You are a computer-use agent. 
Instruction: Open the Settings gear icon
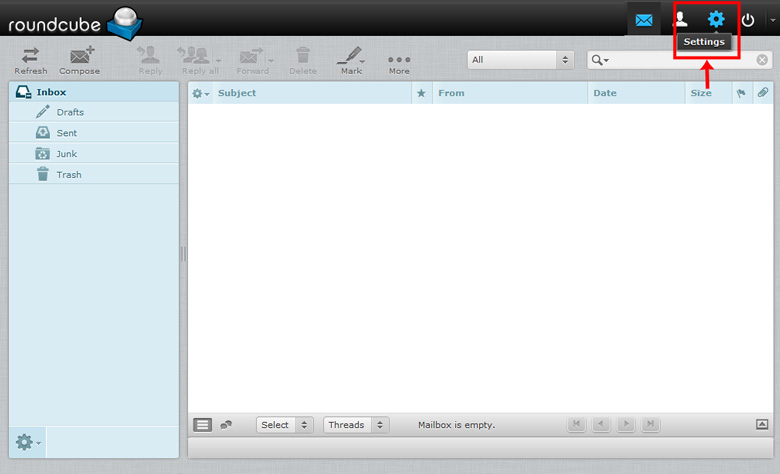(716, 19)
